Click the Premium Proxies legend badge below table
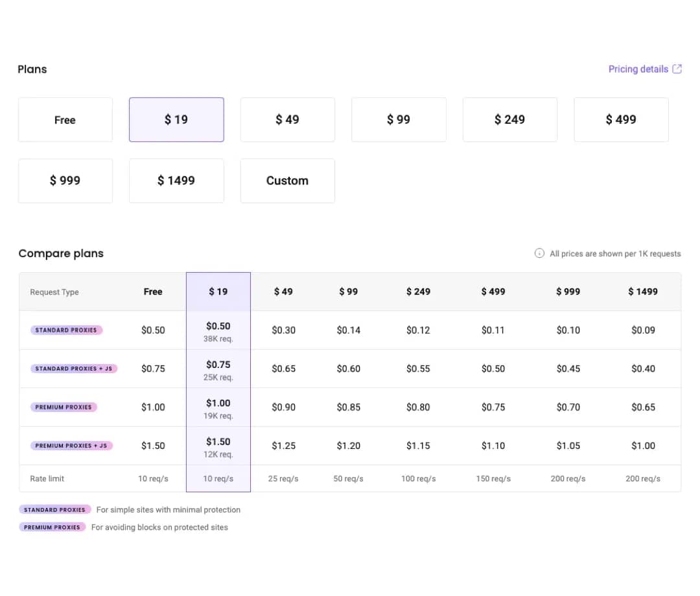700x596 pixels. click(x=52, y=527)
